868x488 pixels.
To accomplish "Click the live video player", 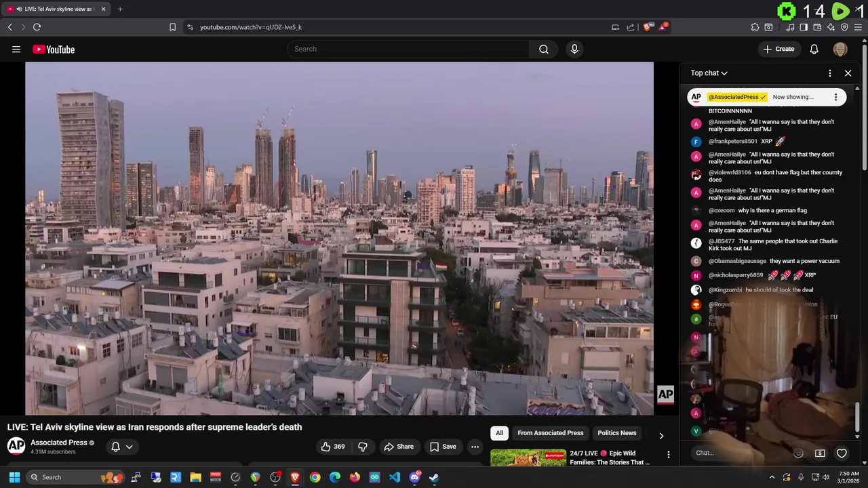I will tap(339, 238).
